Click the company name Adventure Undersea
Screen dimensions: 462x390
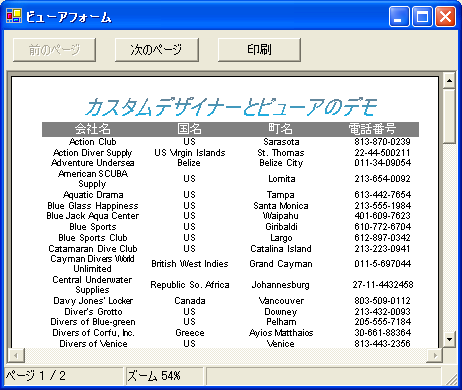[x=93, y=163]
